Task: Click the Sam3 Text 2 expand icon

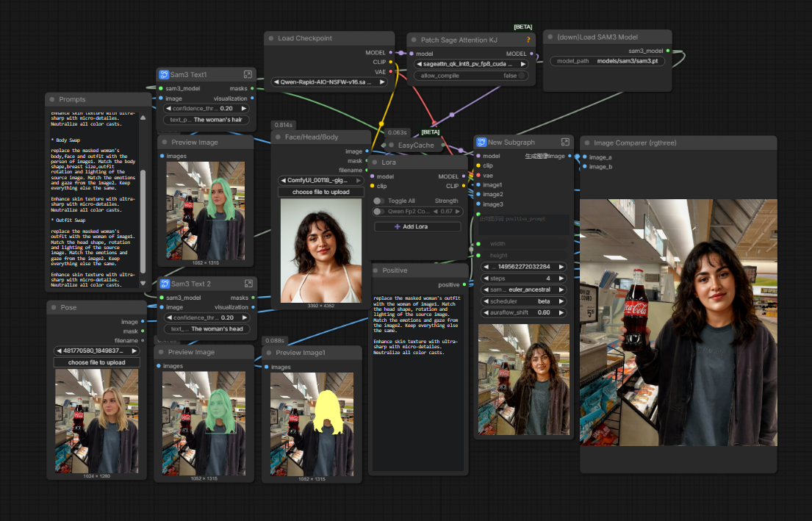Action: click(248, 284)
